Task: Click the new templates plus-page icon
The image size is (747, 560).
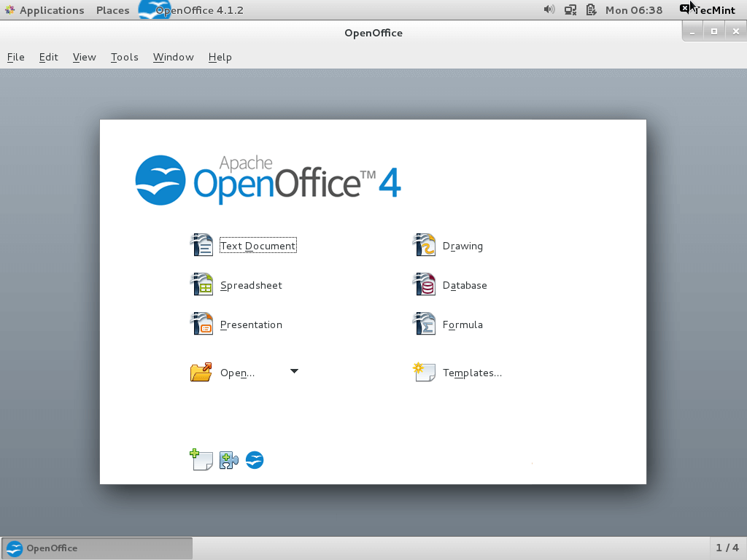Action: click(201, 459)
